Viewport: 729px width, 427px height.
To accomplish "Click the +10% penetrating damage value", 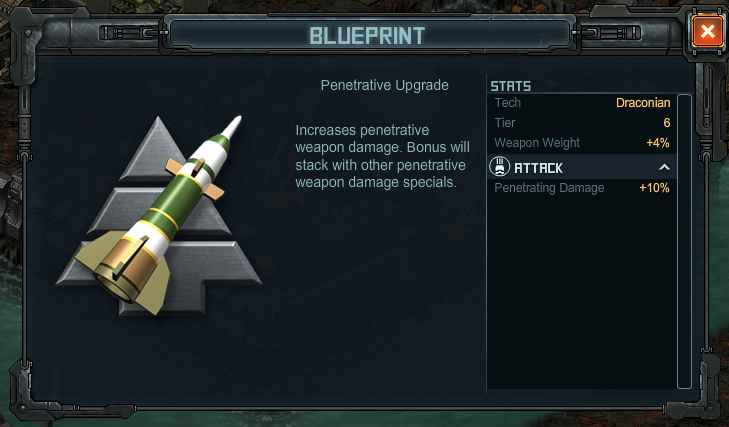I will (654, 188).
